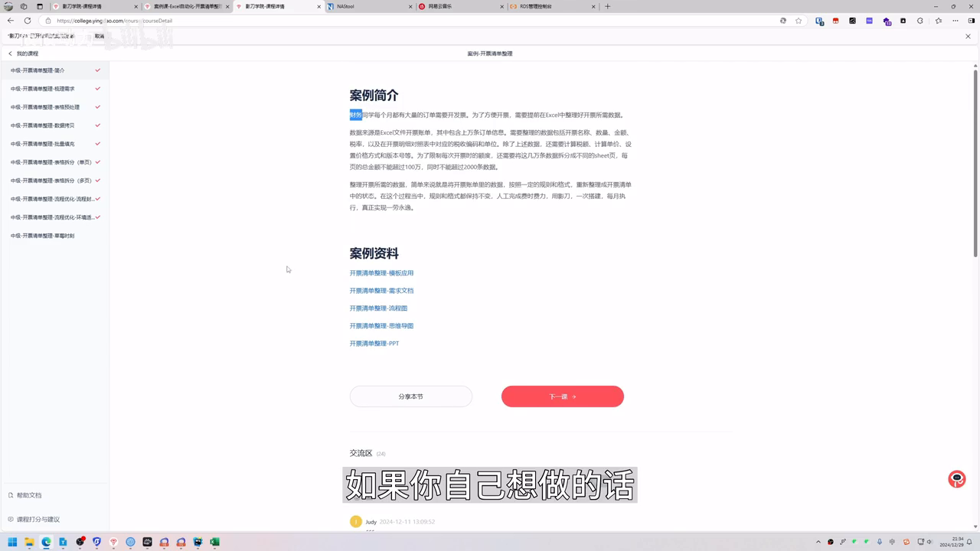The width and height of the screenshot is (980, 551).
Task: Open the browser profile avatar
Action: [x=8, y=6]
